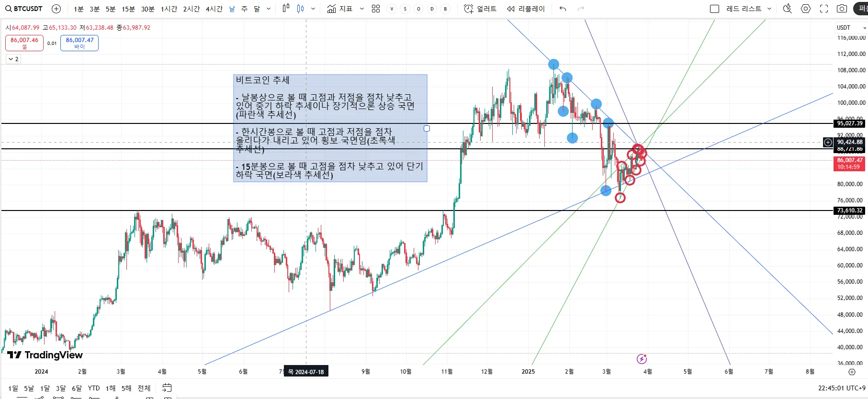The width and height of the screenshot is (868, 399).
Task: Set date range to 6달
Action: (x=77, y=388)
